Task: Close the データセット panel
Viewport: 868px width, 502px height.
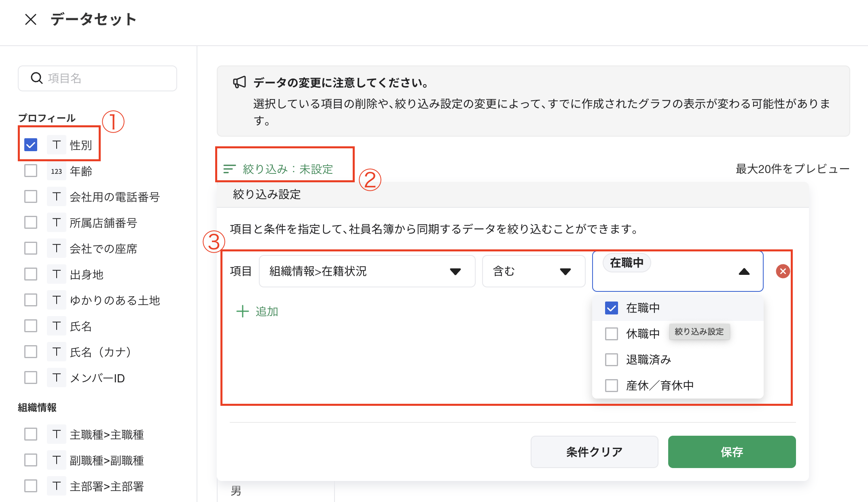Action: click(x=31, y=19)
